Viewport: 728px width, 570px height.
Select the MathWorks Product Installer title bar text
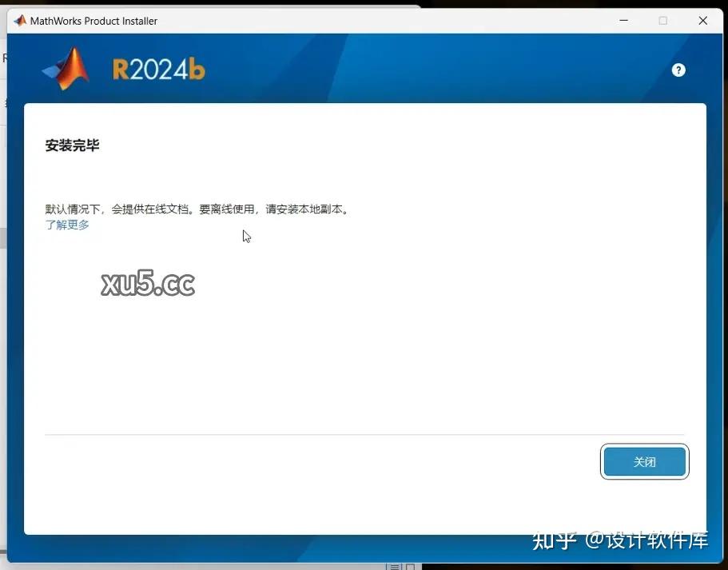pyautogui.click(x=92, y=20)
